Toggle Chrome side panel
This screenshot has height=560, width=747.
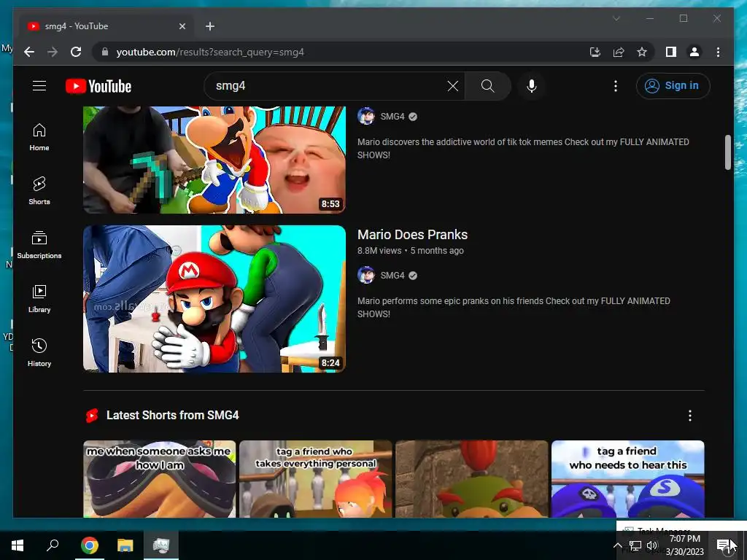671,52
